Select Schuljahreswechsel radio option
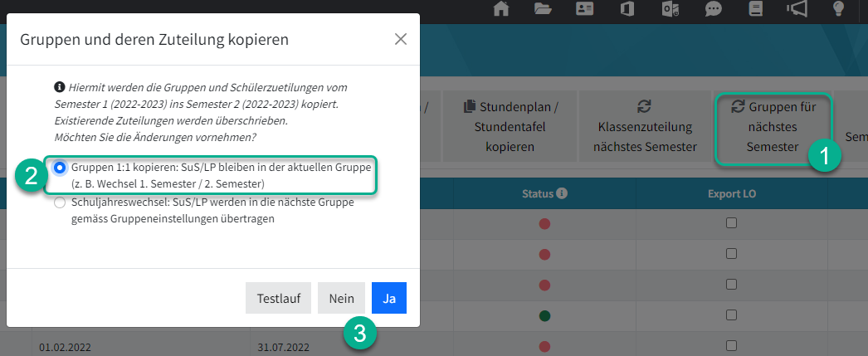The width and height of the screenshot is (868, 356). tap(60, 202)
